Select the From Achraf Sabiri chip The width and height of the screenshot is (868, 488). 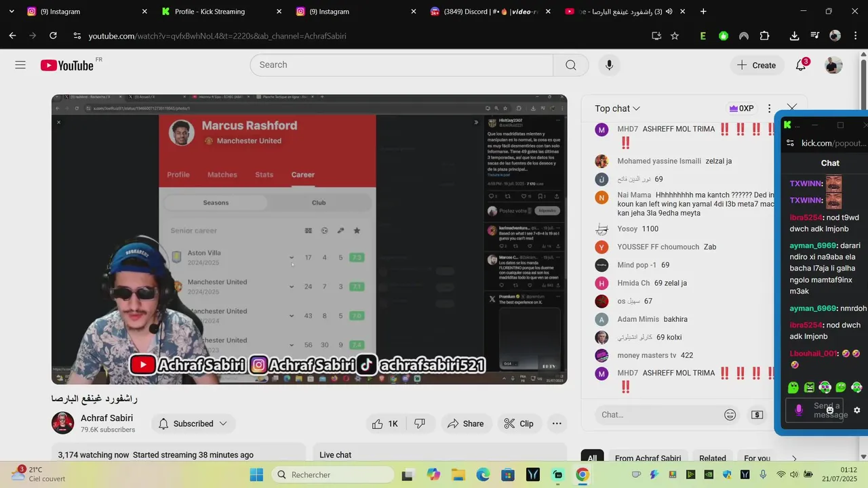(x=648, y=458)
